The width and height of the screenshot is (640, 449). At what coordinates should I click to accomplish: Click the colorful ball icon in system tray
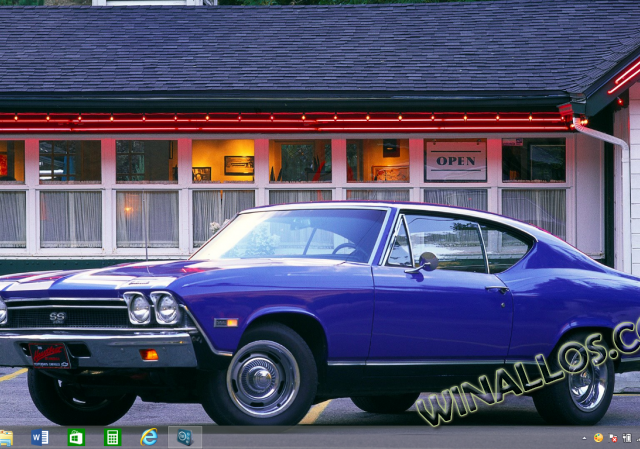click(x=599, y=438)
